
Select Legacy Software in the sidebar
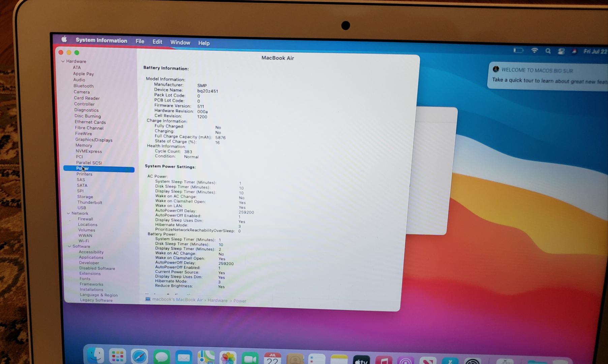(x=96, y=300)
